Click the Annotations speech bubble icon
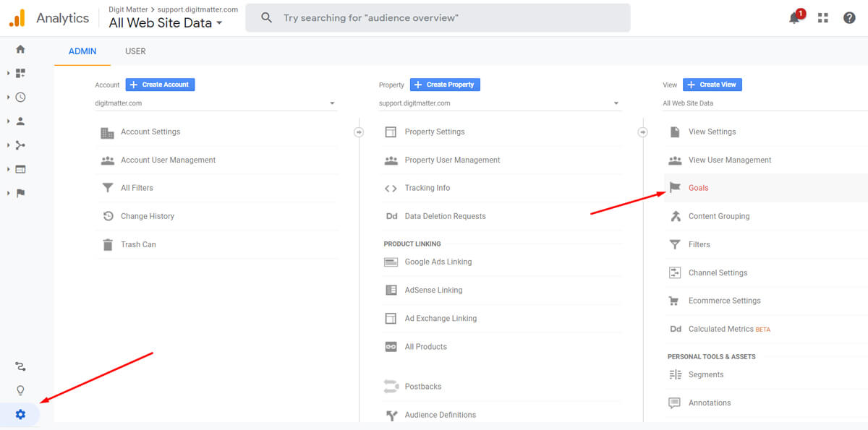Viewport: 868px width, 430px height. pyautogui.click(x=675, y=403)
